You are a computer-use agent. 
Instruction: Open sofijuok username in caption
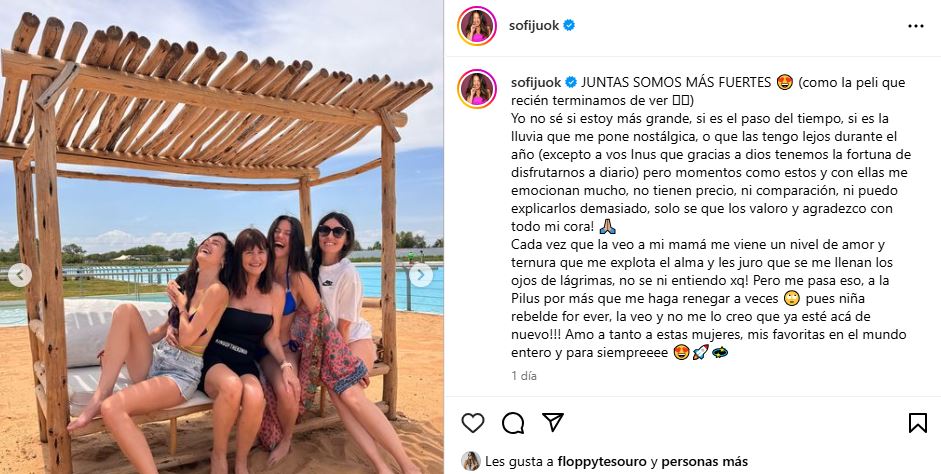pos(537,83)
